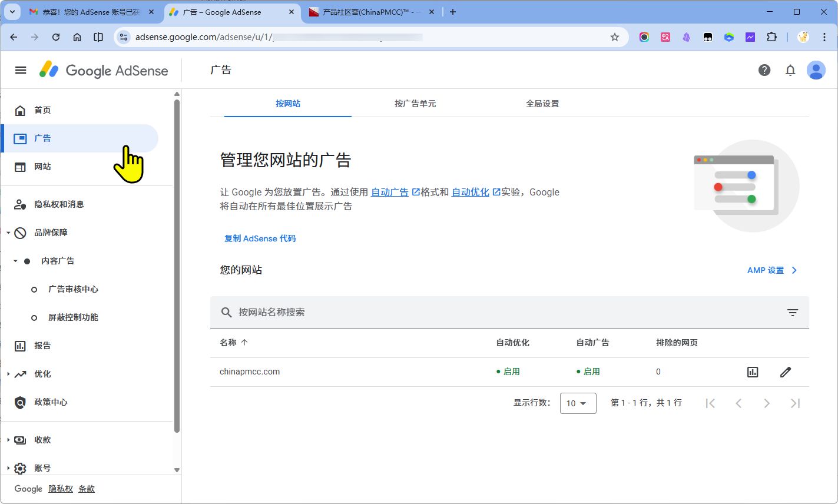Switch to the 按广告单元 tab

point(415,104)
